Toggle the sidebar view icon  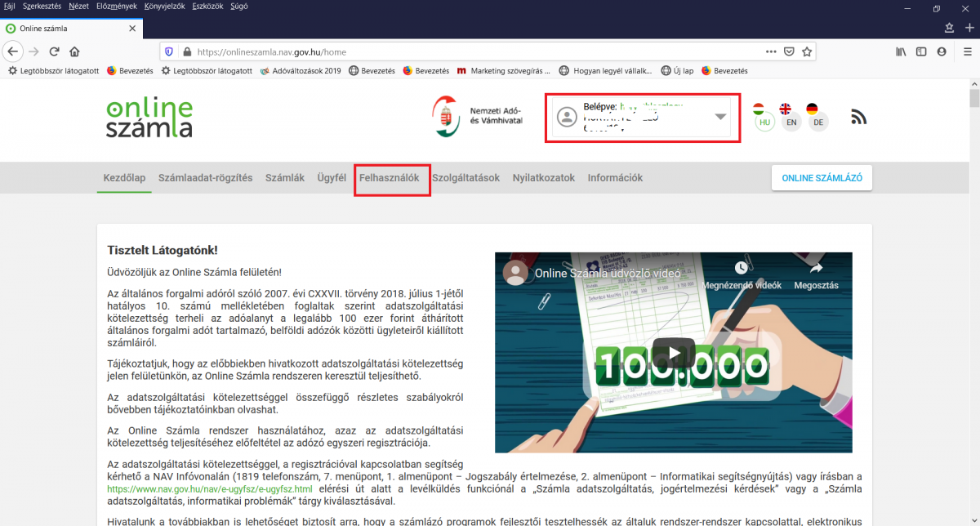click(x=921, y=51)
